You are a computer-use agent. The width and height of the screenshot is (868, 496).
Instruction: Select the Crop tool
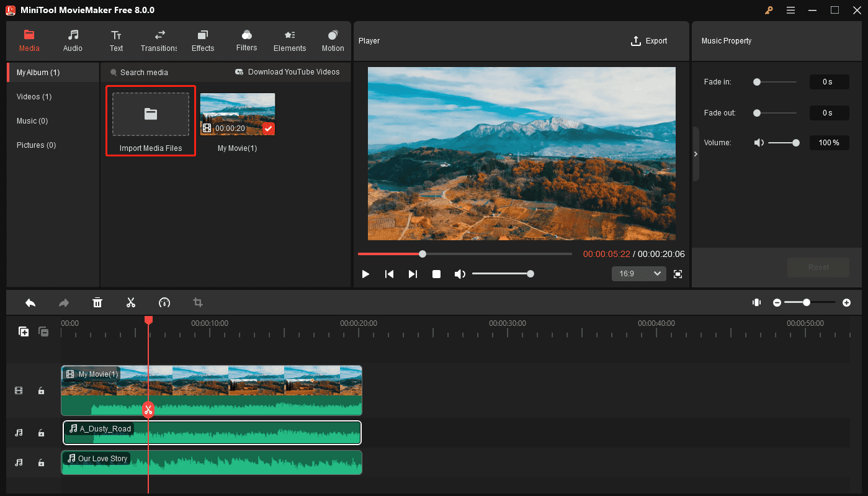tap(198, 303)
